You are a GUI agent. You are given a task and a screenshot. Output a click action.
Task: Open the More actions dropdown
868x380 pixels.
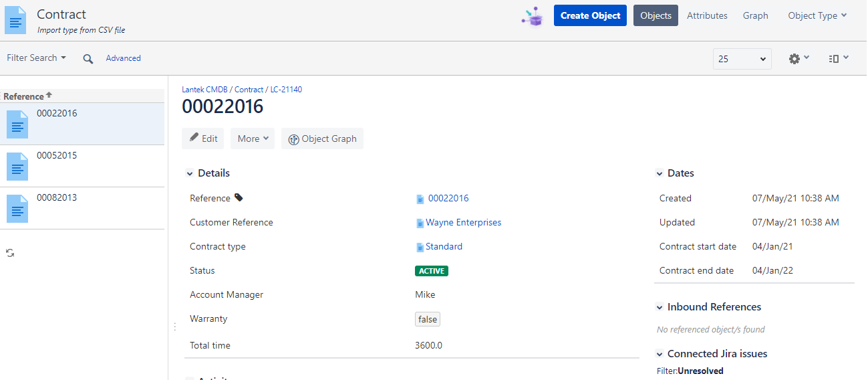click(x=253, y=138)
